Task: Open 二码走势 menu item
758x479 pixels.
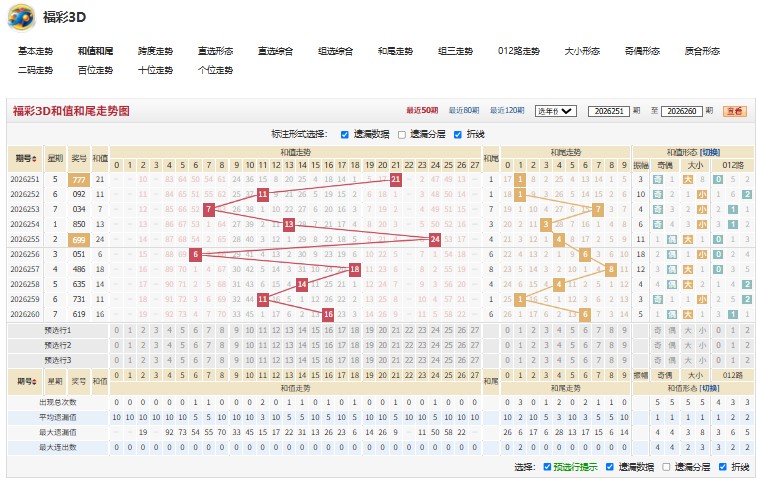Action: 35,70
